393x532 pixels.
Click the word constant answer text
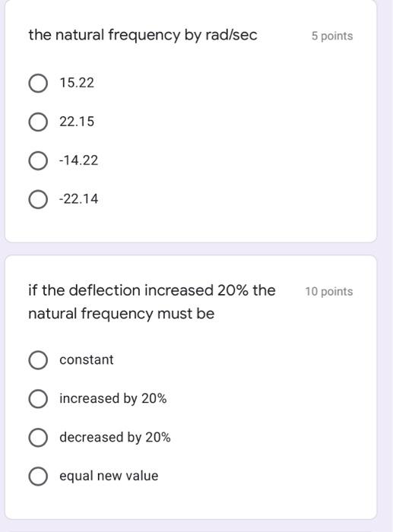point(87,359)
